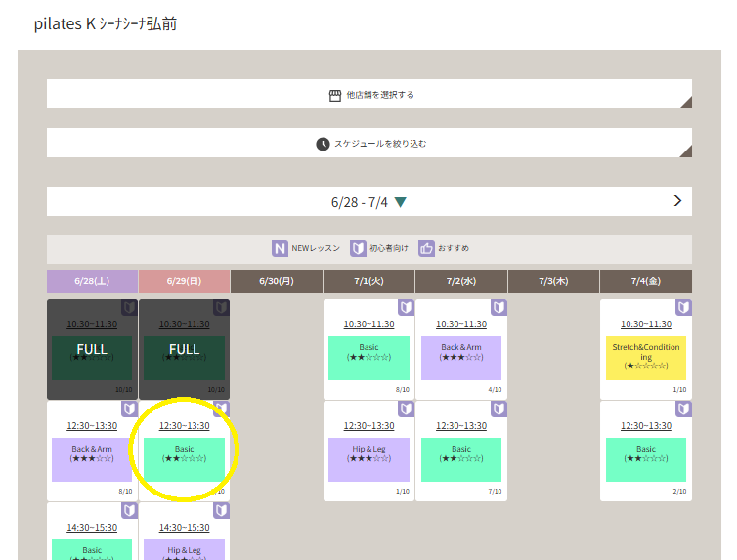Open 7/4 10:30~11:30 lesson time link
This screenshot has width=737, height=560.
click(x=646, y=324)
